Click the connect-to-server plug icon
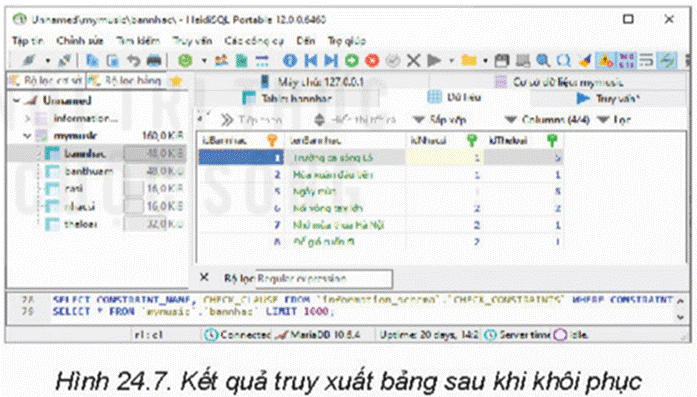 (x=29, y=60)
